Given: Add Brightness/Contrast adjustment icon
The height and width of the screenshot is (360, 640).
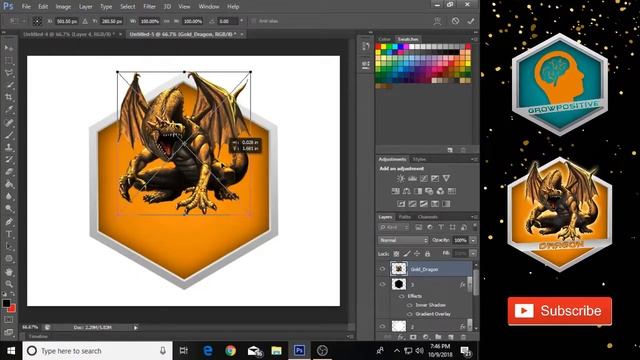Looking at the screenshot, I should pos(401,178).
